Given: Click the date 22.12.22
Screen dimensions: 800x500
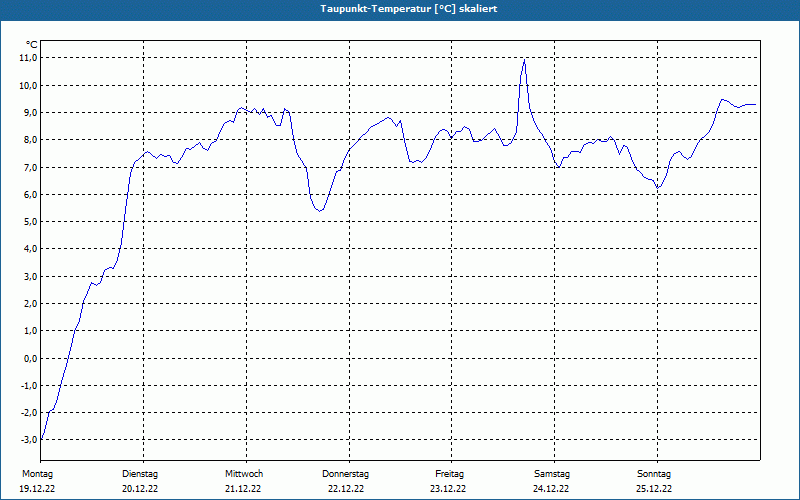Looking at the screenshot, I should click(346, 489).
